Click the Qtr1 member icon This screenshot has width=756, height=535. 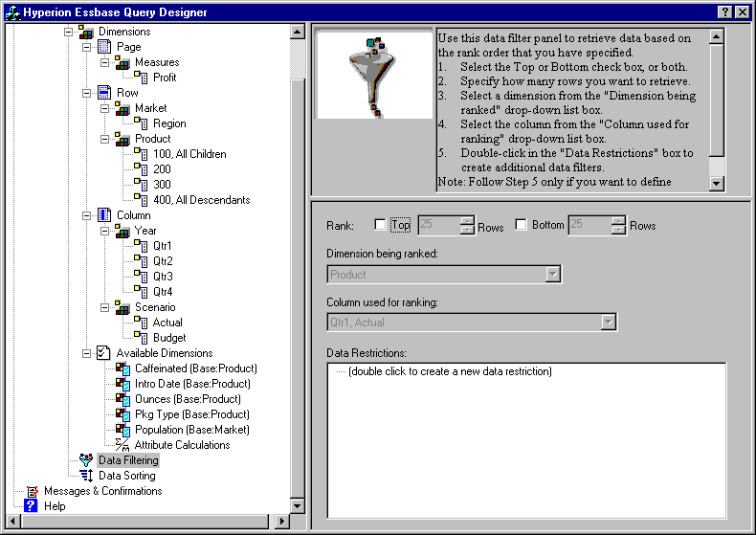tap(141, 246)
